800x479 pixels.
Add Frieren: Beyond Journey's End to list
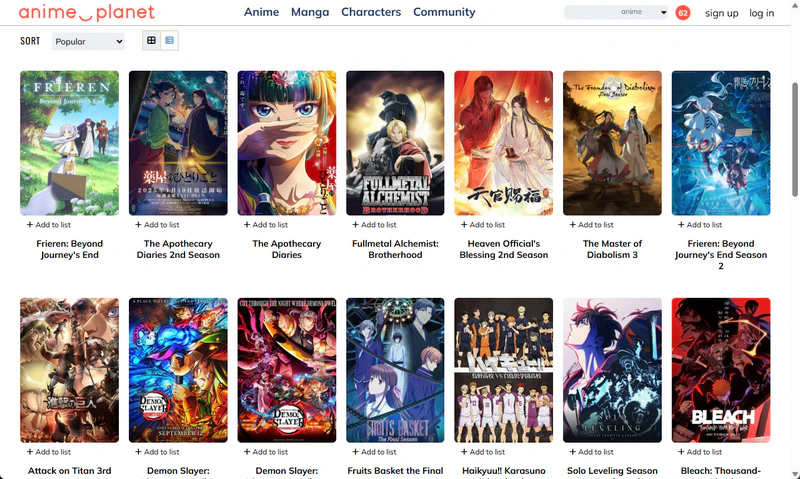(x=48, y=224)
